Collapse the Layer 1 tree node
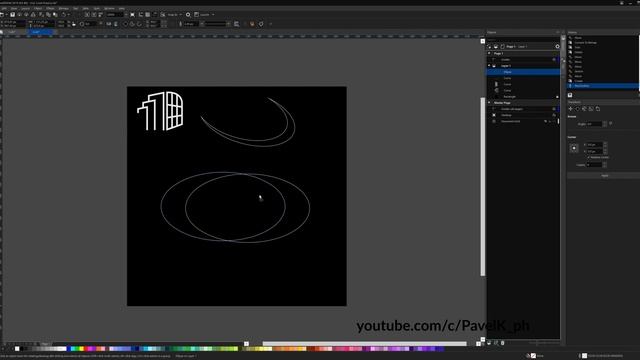The height and width of the screenshot is (360, 640). 489,66
